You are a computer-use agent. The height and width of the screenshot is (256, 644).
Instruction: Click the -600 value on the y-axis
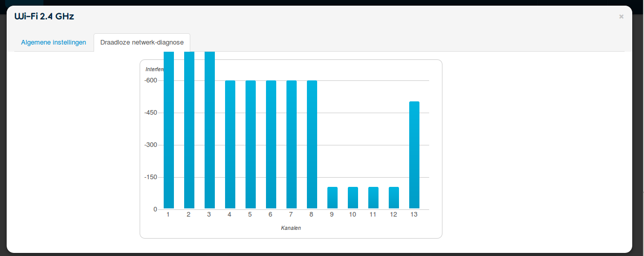[x=150, y=80]
